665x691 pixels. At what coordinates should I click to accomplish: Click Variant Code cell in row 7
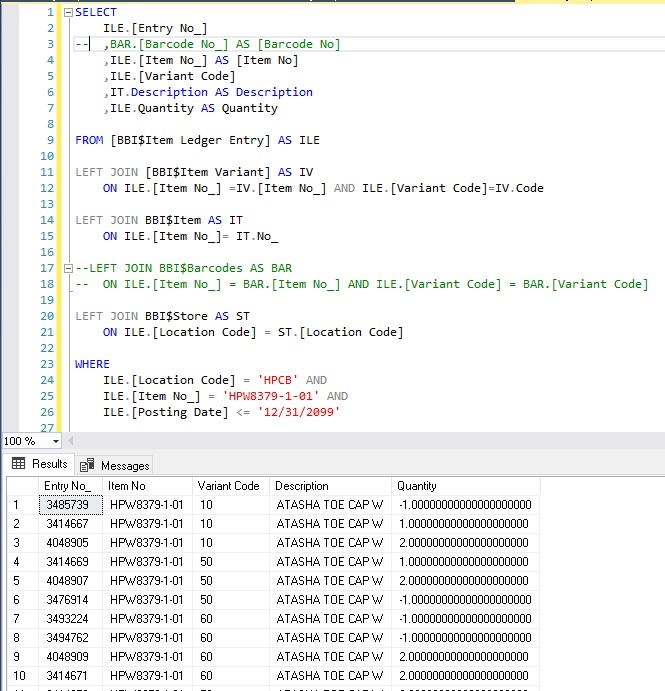(230, 618)
